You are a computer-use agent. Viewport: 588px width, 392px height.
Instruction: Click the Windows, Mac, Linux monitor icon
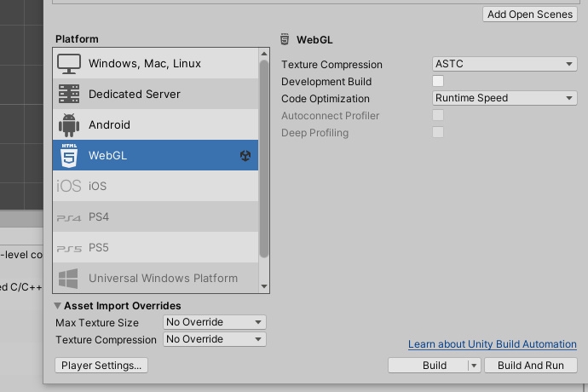click(69, 64)
